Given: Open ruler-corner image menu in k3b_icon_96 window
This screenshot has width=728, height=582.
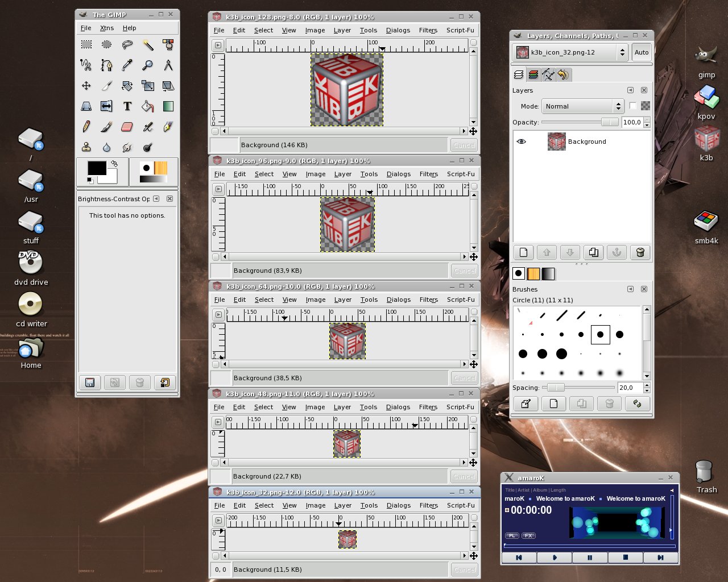Looking at the screenshot, I should (218, 189).
